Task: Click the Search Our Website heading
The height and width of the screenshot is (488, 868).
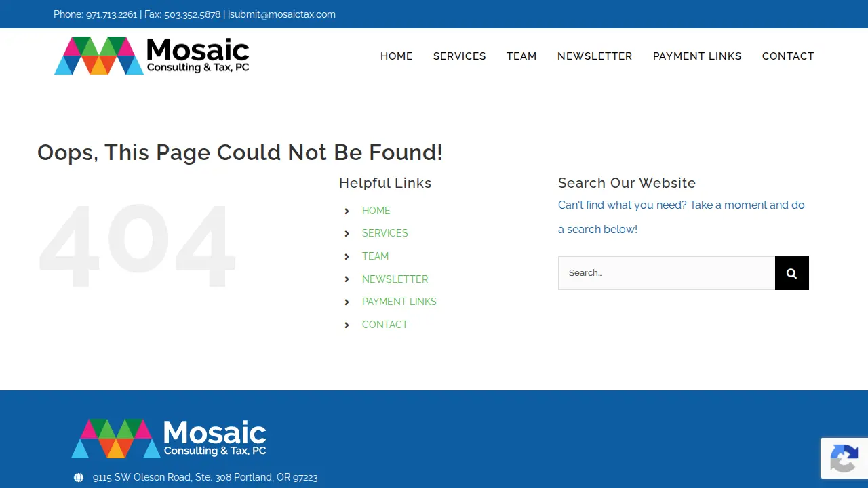Action: 627,183
